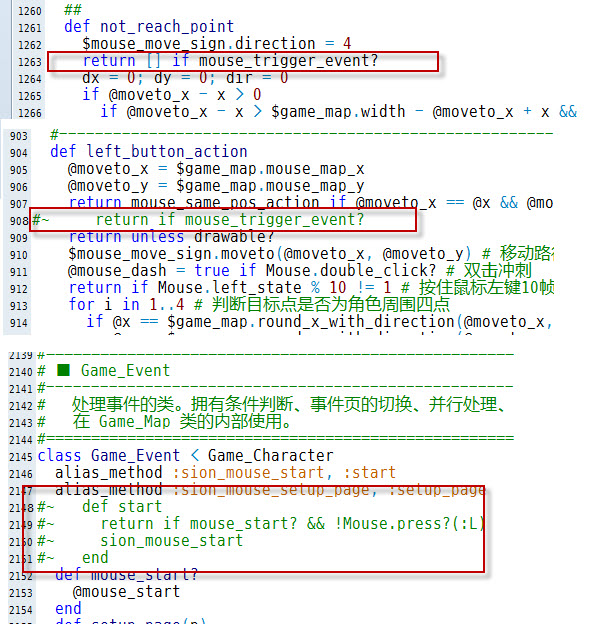
Task: Click 'return if Mouse.left_state % 10 != 1' line
Action: (x=230, y=288)
